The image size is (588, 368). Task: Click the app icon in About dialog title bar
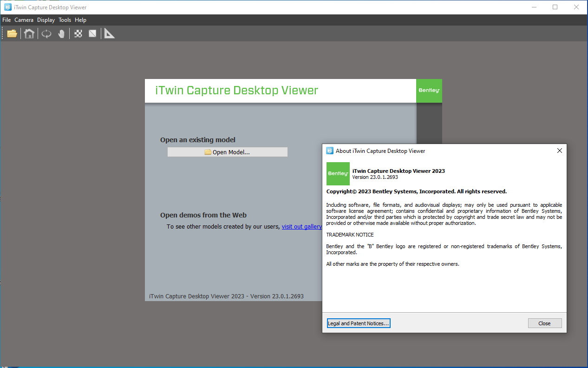click(x=330, y=151)
